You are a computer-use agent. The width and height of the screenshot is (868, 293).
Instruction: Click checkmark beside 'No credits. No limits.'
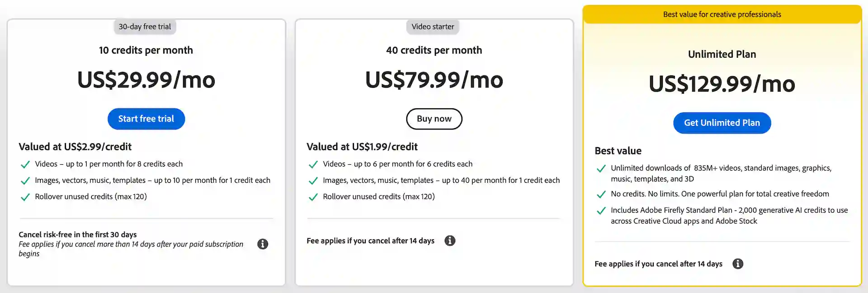coord(601,194)
